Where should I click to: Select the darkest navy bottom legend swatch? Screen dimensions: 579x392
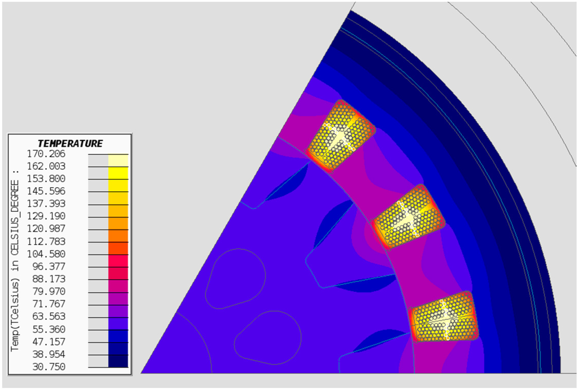click(118, 361)
